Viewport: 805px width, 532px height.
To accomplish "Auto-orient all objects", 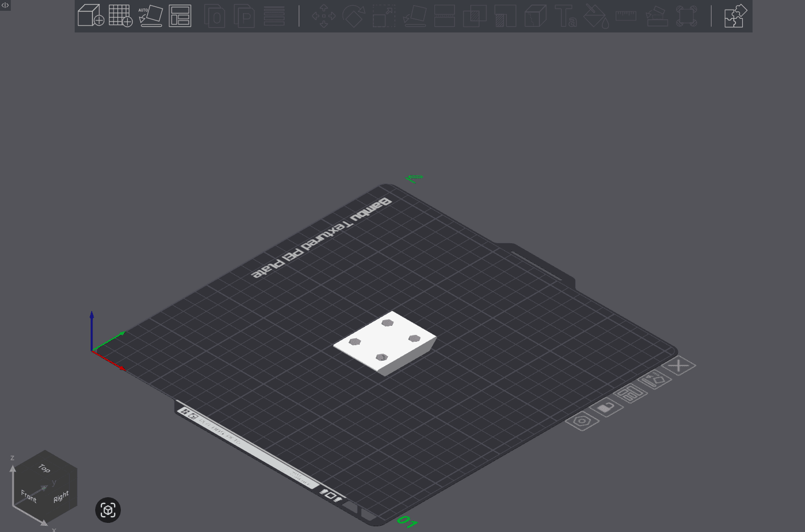I will (x=151, y=16).
